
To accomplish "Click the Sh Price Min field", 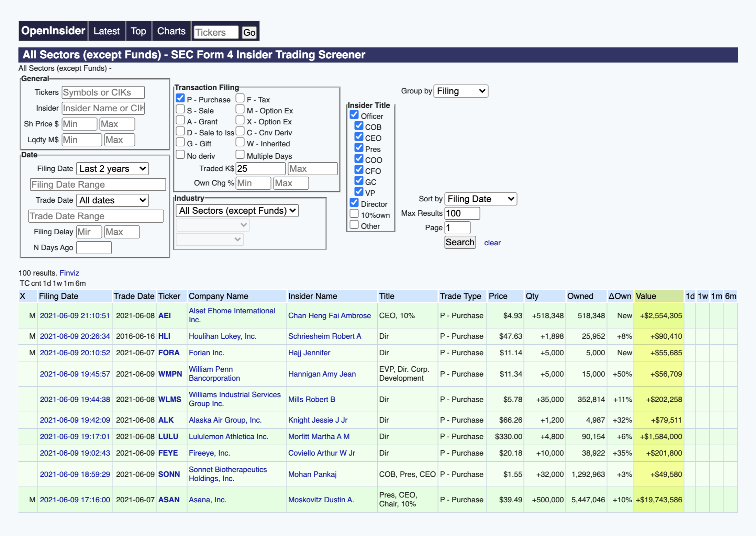I will [x=79, y=124].
